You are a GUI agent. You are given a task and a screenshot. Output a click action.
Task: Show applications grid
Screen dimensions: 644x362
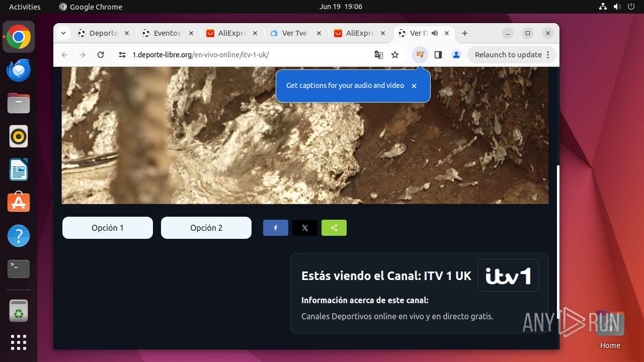19,342
